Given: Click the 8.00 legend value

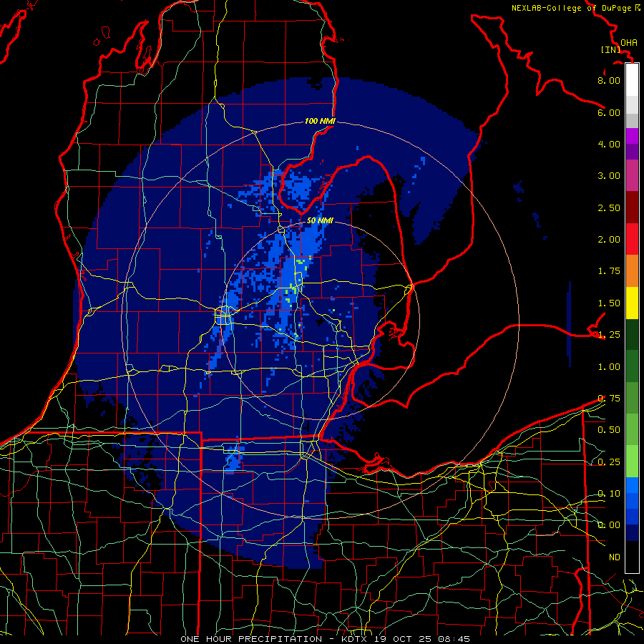Looking at the screenshot, I should pyautogui.click(x=609, y=80).
